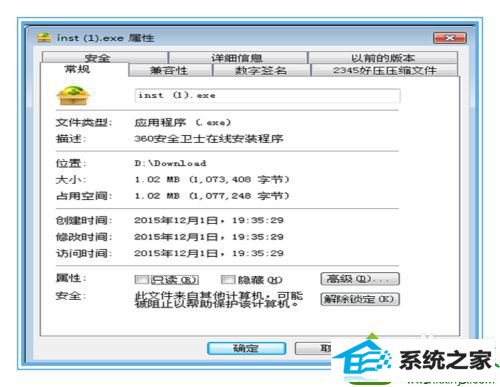Confirm with the 确定 button

pyautogui.click(x=246, y=348)
